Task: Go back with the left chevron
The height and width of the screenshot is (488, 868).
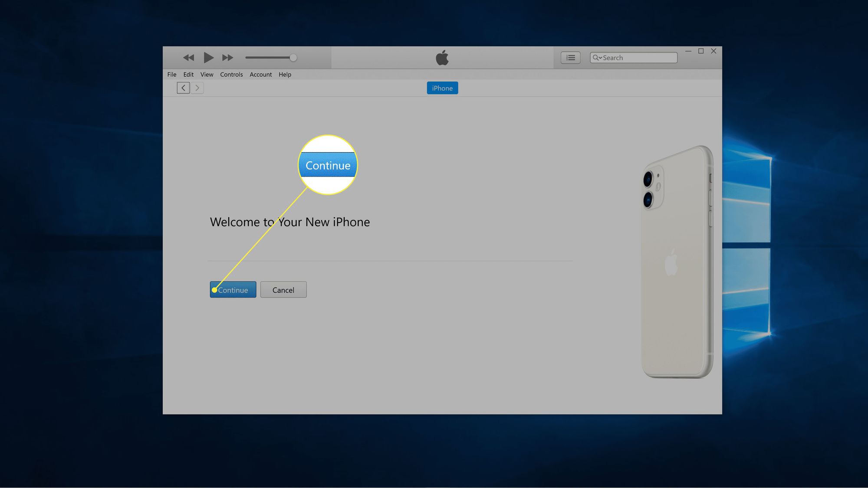Action: tap(183, 88)
